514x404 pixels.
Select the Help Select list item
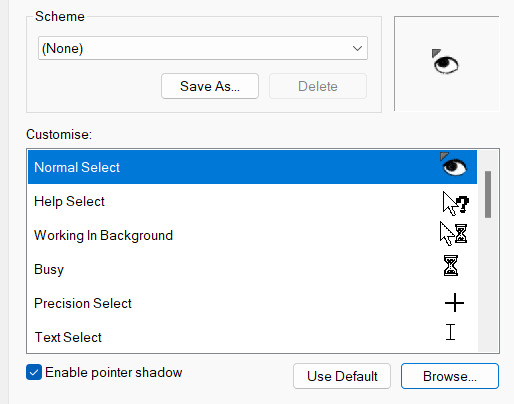point(252,201)
